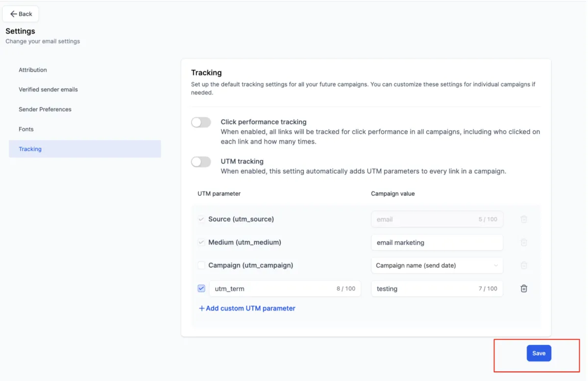Toggle the Source (utm_source) checkbox
588x381 pixels.
click(201, 219)
